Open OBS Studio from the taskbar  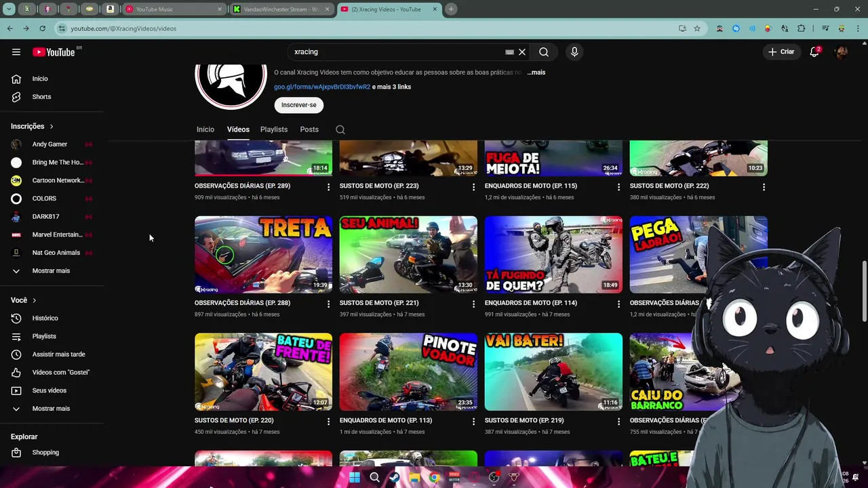494,477
